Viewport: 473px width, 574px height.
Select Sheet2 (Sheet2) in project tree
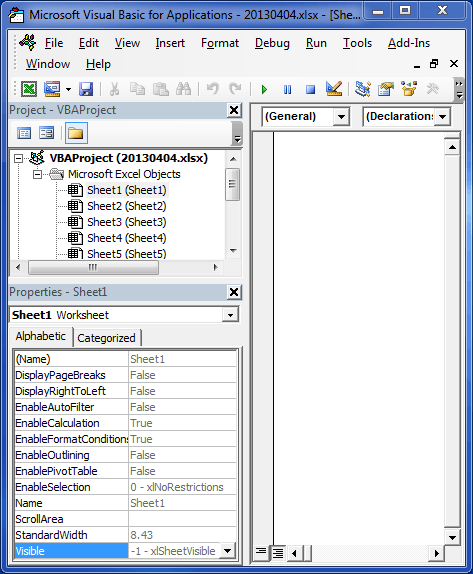coord(127,206)
